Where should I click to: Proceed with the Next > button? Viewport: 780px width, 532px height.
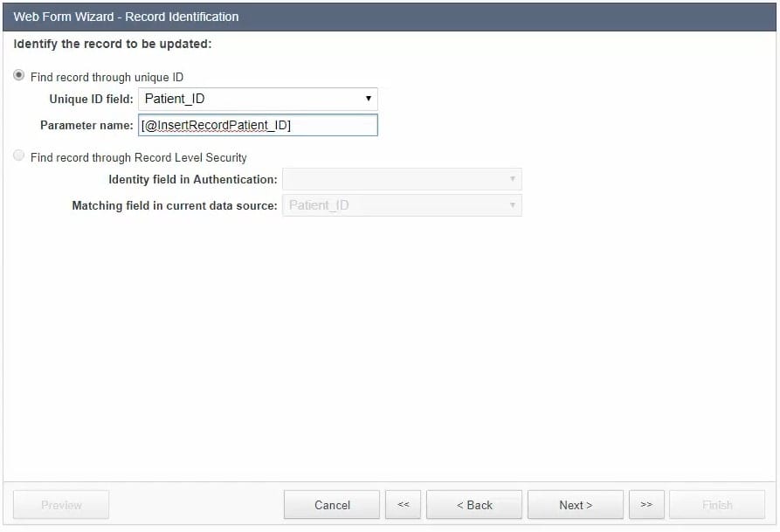coord(576,505)
